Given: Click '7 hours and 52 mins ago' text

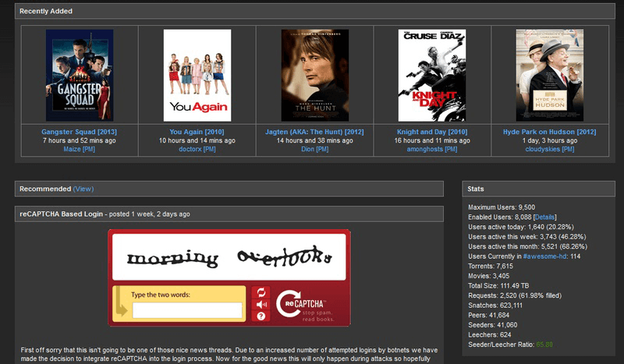Looking at the screenshot, I should [80, 140].
